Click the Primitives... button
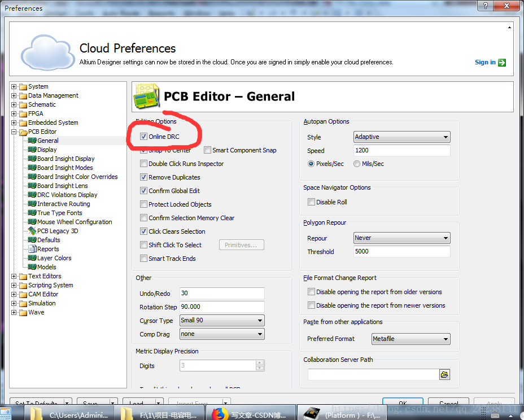 (241, 245)
